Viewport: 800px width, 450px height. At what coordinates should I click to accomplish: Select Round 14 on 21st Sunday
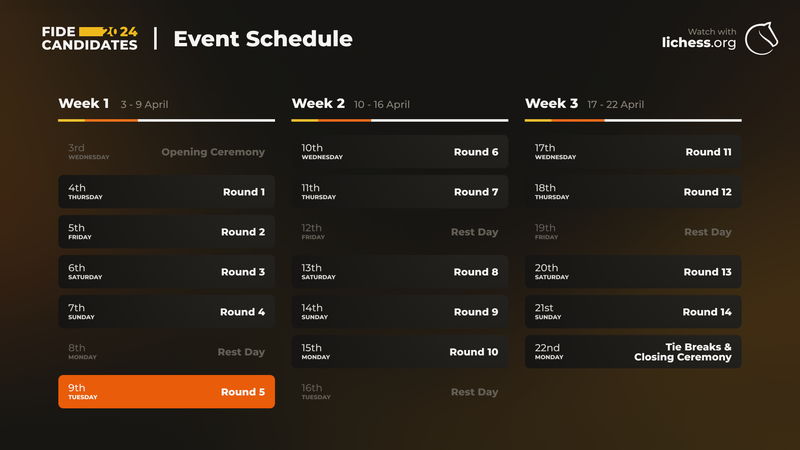(633, 312)
